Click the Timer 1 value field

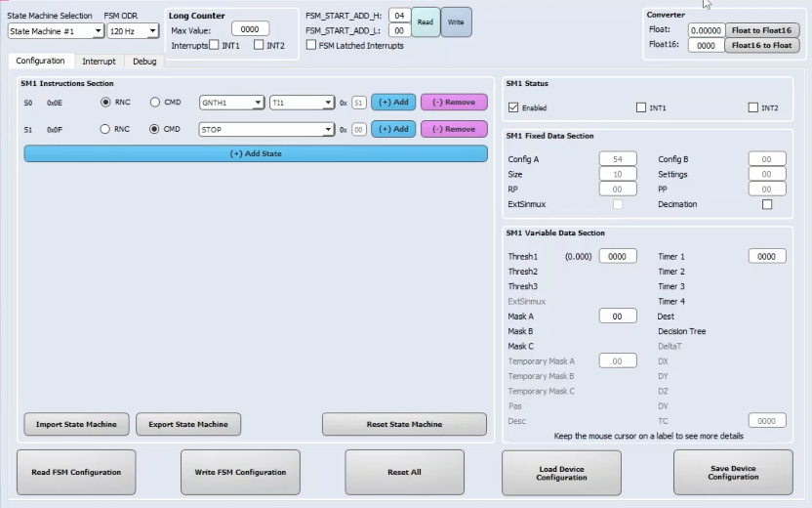point(767,256)
